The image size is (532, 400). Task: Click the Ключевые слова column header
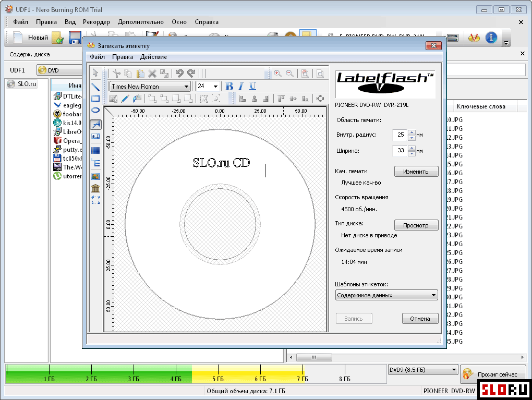click(481, 106)
